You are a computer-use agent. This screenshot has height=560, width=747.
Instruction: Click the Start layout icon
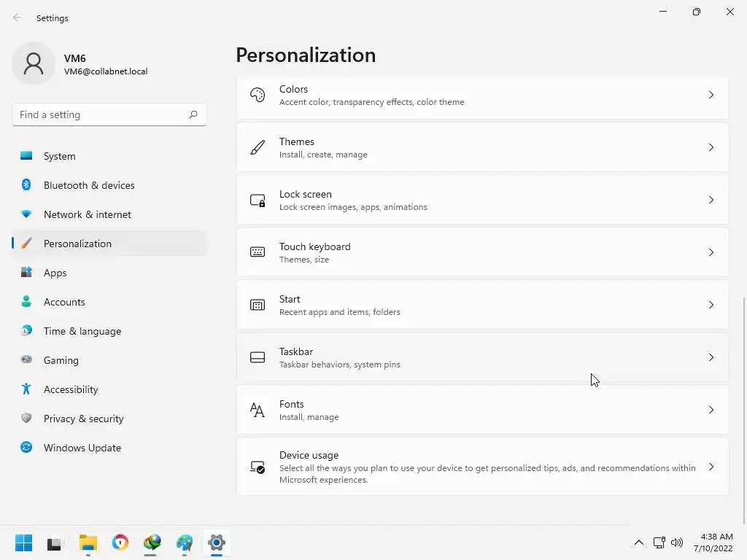pos(258,305)
